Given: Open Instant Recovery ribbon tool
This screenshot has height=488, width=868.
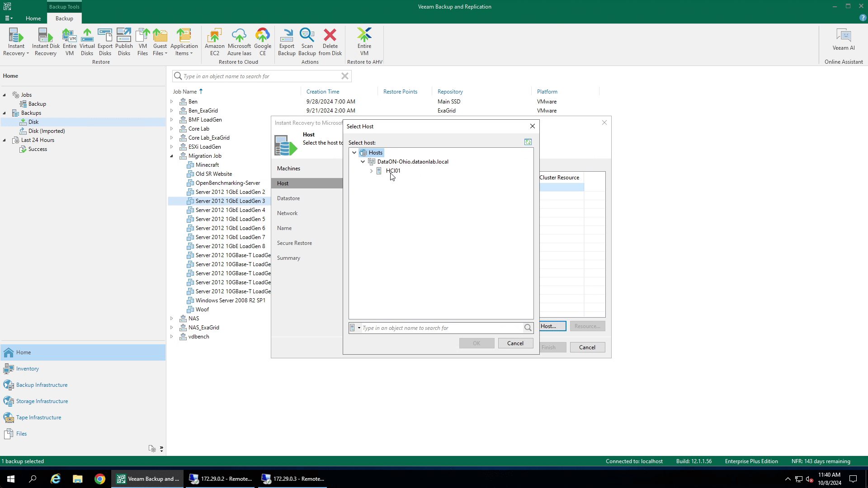Looking at the screenshot, I should click(x=16, y=42).
